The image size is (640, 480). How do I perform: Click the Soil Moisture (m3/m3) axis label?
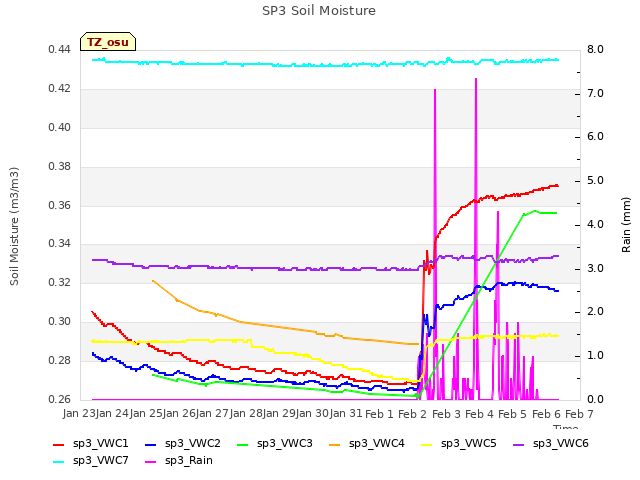coord(14,226)
